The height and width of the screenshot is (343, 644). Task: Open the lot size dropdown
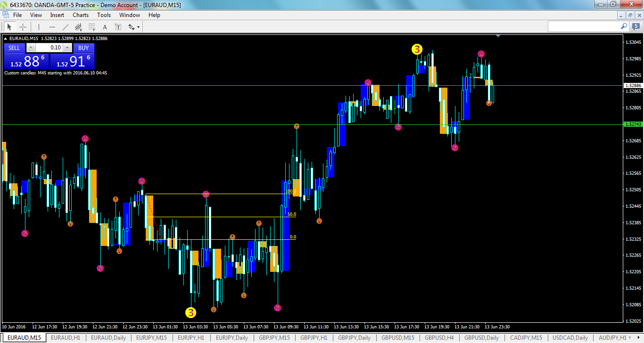click(30, 48)
